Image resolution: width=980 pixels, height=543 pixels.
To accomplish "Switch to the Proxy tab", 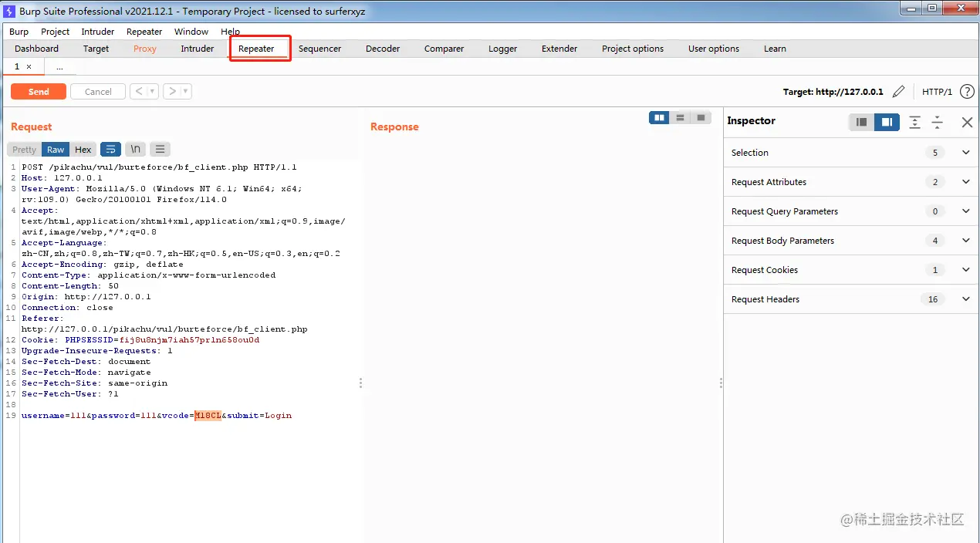I will [x=145, y=49].
